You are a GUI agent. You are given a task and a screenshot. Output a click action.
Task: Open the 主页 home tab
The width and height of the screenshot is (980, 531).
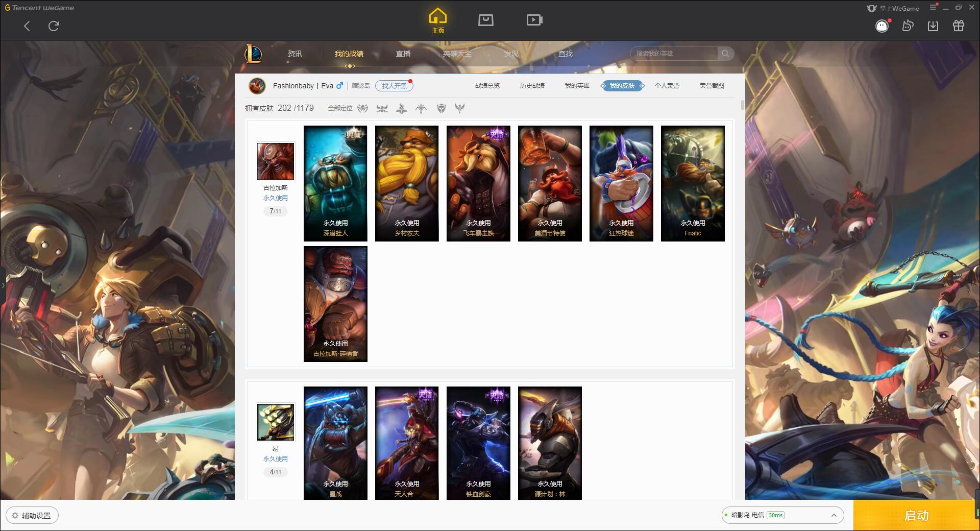(438, 21)
